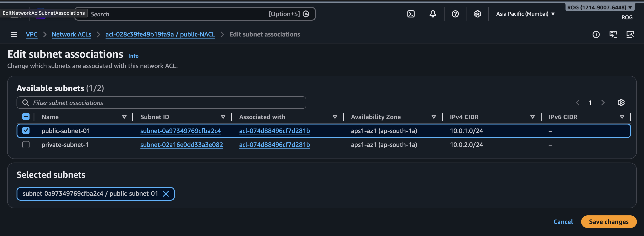Screen dimensions: 644x236
Task: Open the help question mark icon
Action: coord(455,14)
